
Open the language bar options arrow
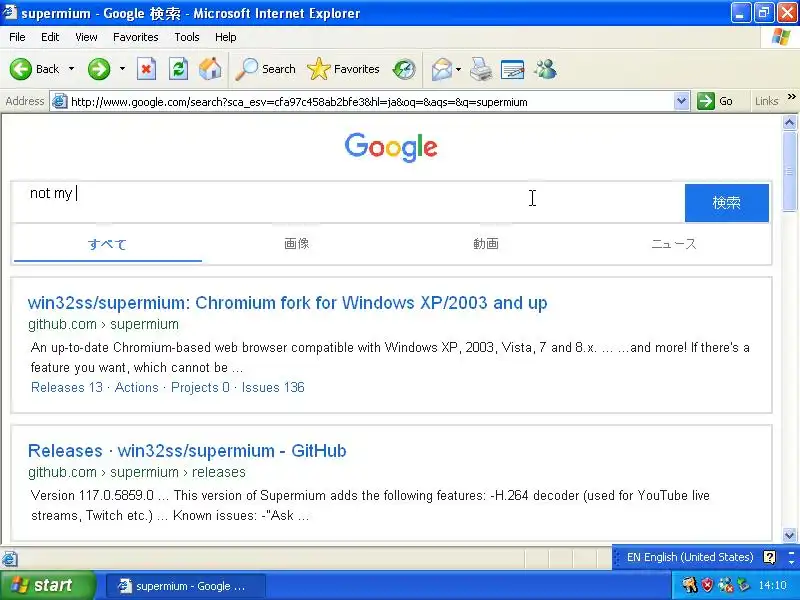coord(791,560)
